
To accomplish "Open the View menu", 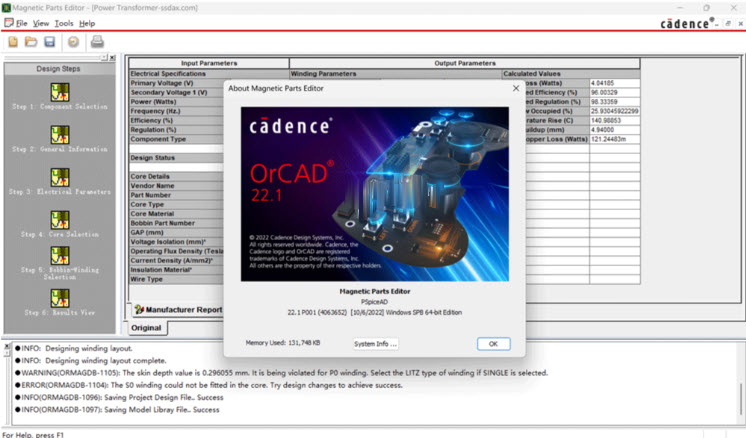I will [41, 23].
